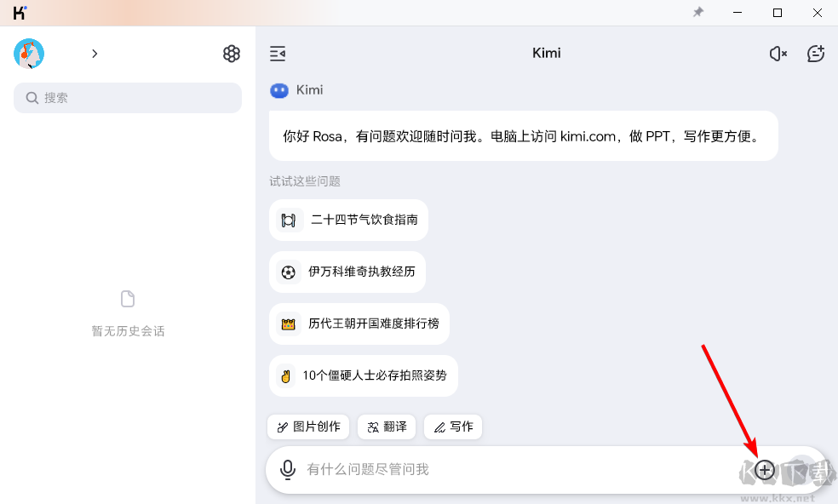Viewport: 838px width, 504px height.
Task: Click the grid apps icon in the sidebar
Action: click(231, 53)
